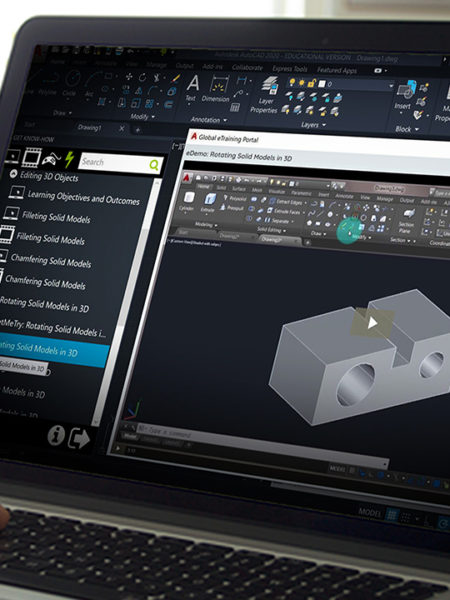Click the Table icon in Annotation panel
Screen dimensions: 450x600
pos(235,108)
